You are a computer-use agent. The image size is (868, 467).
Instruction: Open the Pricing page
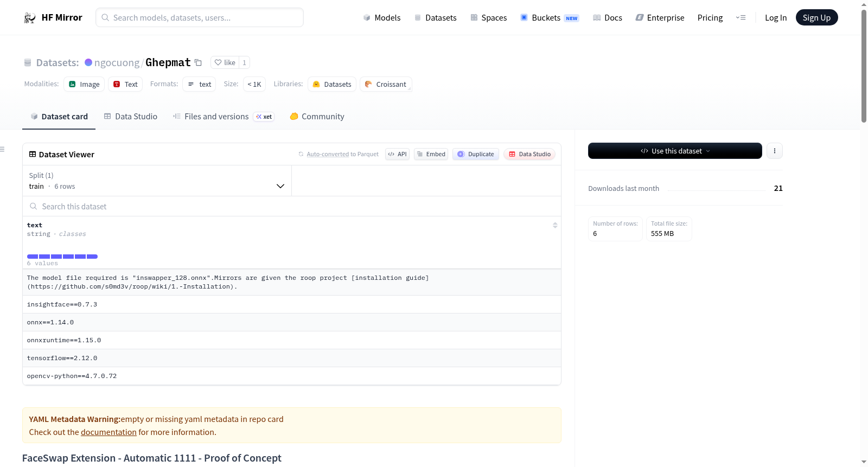[x=710, y=18]
